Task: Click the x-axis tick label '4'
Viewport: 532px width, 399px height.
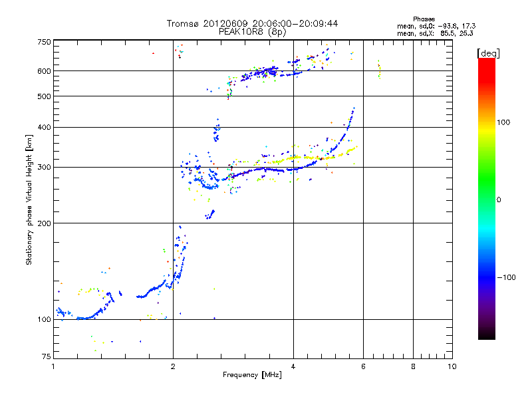Action: (x=293, y=366)
